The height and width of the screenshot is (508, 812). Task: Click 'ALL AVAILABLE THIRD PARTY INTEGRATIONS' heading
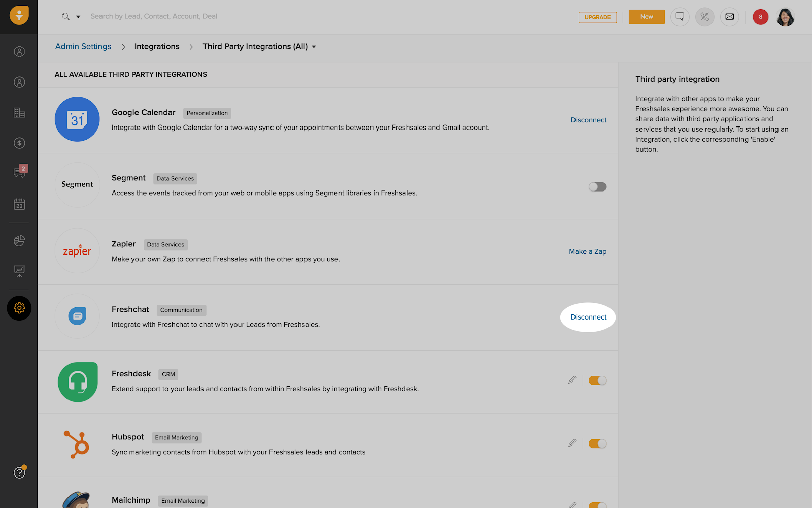(x=131, y=75)
